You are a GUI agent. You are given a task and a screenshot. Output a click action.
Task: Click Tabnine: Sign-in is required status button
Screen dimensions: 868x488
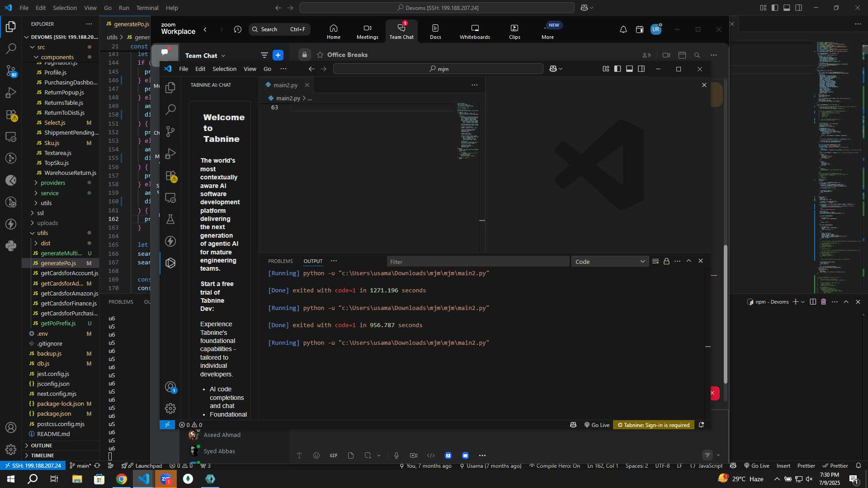pyautogui.click(x=654, y=425)
